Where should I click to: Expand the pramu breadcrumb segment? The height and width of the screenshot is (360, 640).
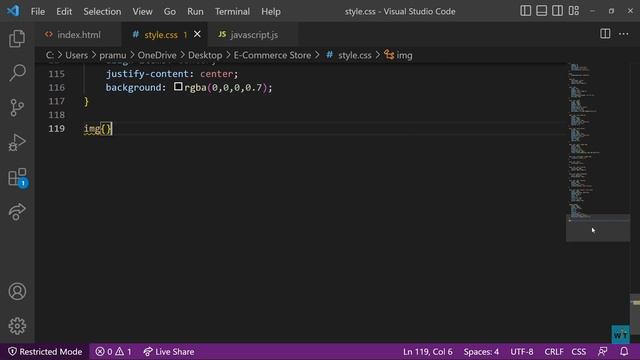[x=113, y=55]
